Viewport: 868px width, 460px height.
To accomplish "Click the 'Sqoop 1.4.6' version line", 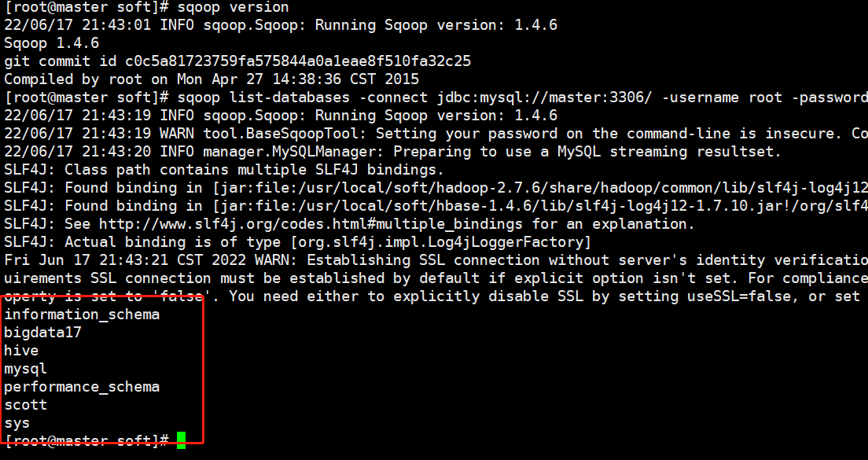I will click(x=51, y=43).
